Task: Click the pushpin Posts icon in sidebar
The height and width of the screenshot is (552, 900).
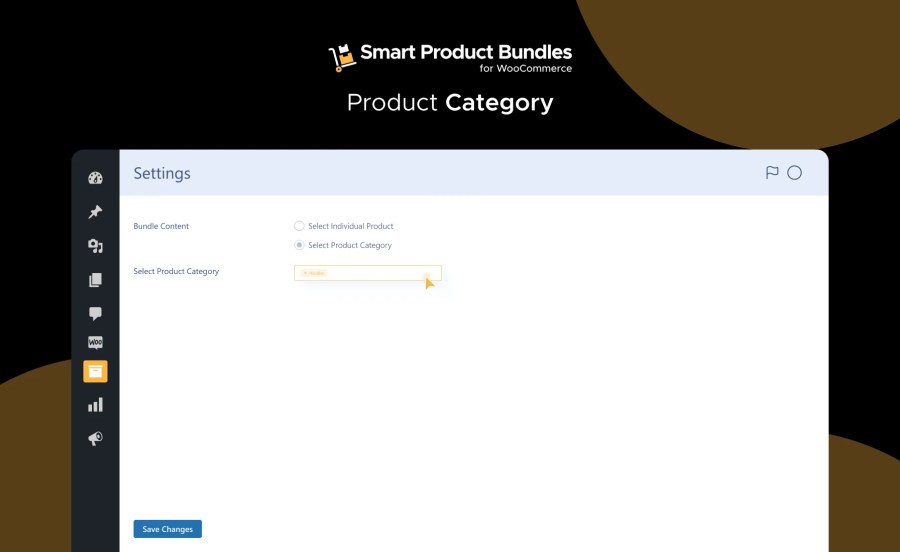Action: pos(95,212)
